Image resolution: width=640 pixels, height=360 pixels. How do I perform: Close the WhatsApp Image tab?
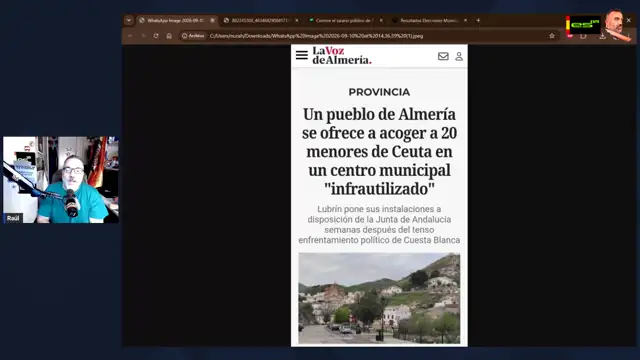click(213, 20)
